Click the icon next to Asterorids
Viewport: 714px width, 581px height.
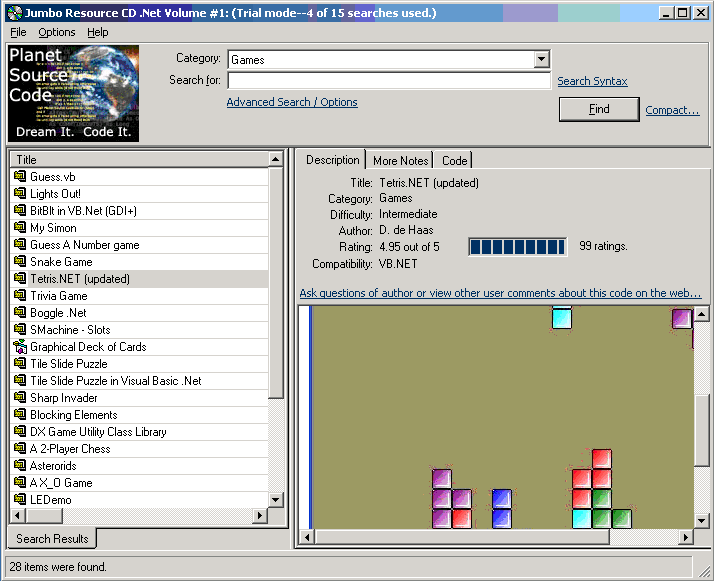[20, 465]
